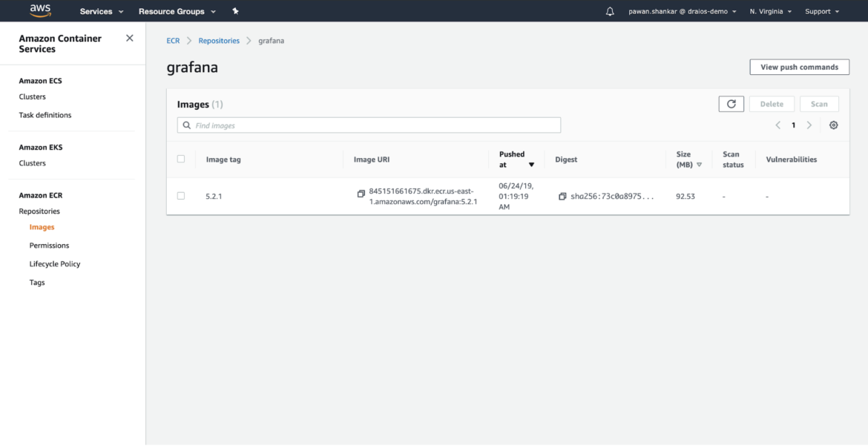Focus the Find images search field
The image size is (868, 446).
[x=369, y=125]
